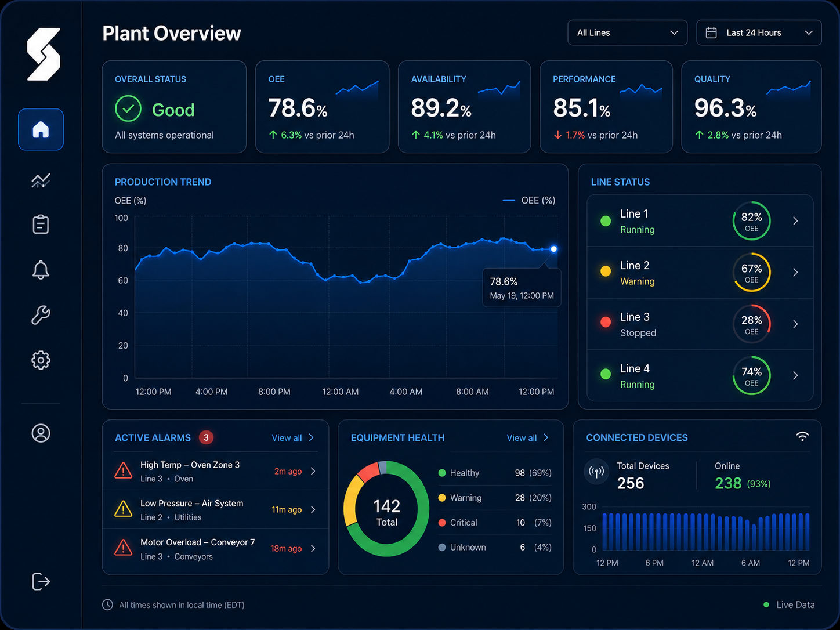
Task: Toggle the OEE (%) chart legend
Action: click(529, 200)
